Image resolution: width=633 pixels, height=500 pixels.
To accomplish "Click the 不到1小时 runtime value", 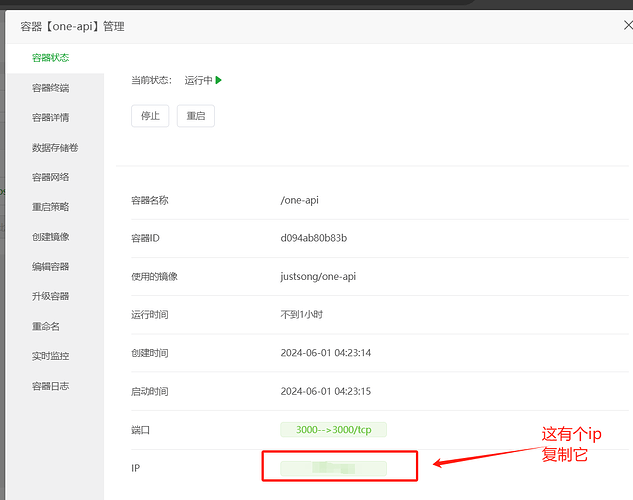I will coord(302,314).
